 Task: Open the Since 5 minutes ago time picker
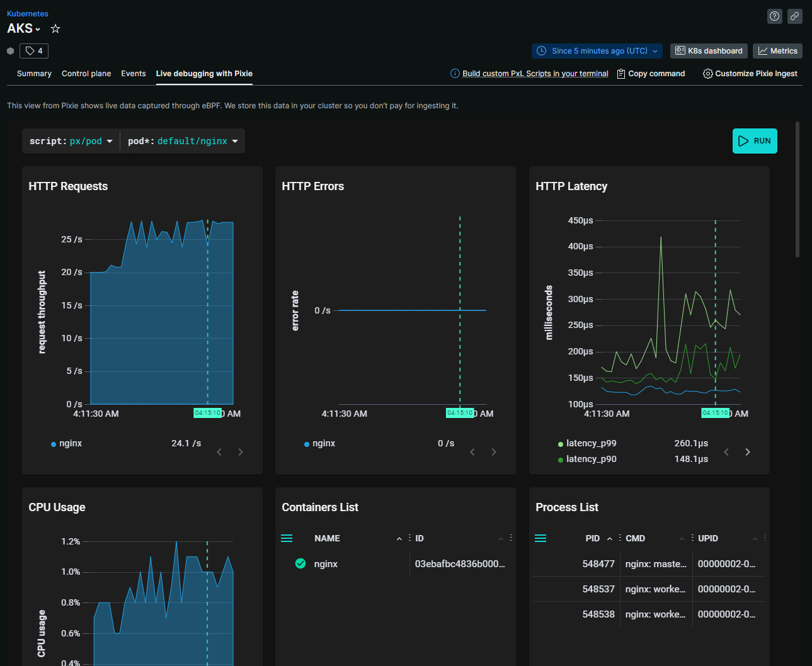(597, 51)
